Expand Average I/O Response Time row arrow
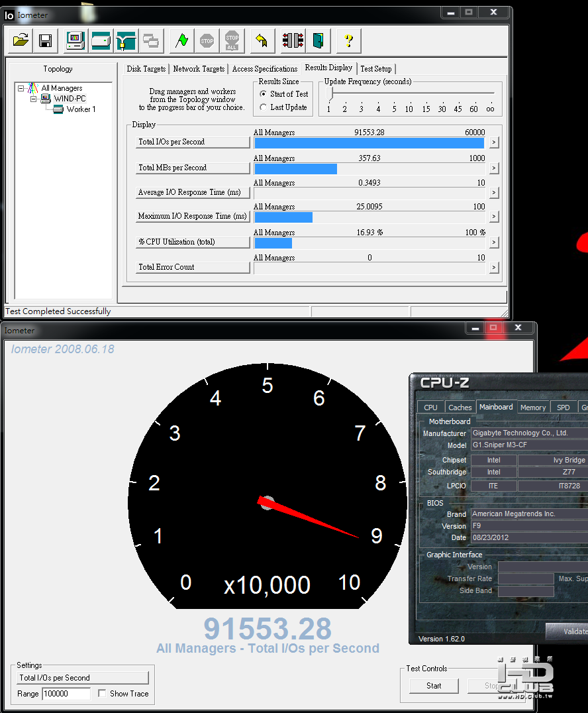Viewport: 588px width, 713px height. coord(493,193)
